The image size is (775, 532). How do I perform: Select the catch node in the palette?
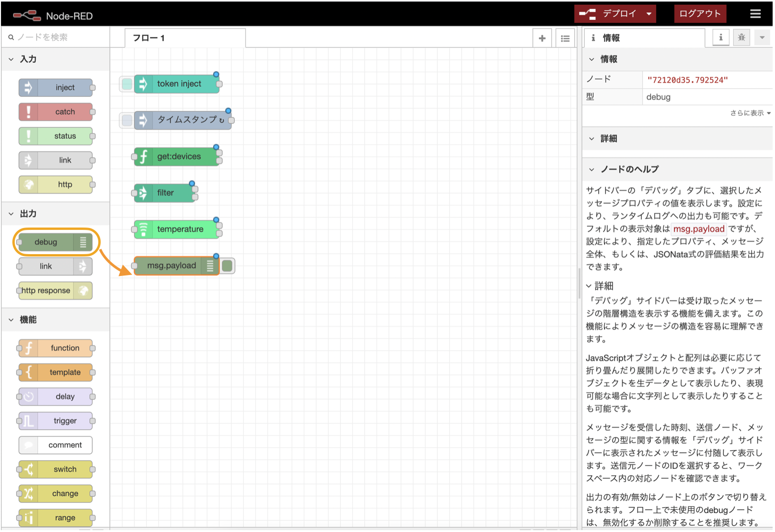point(56,112)
